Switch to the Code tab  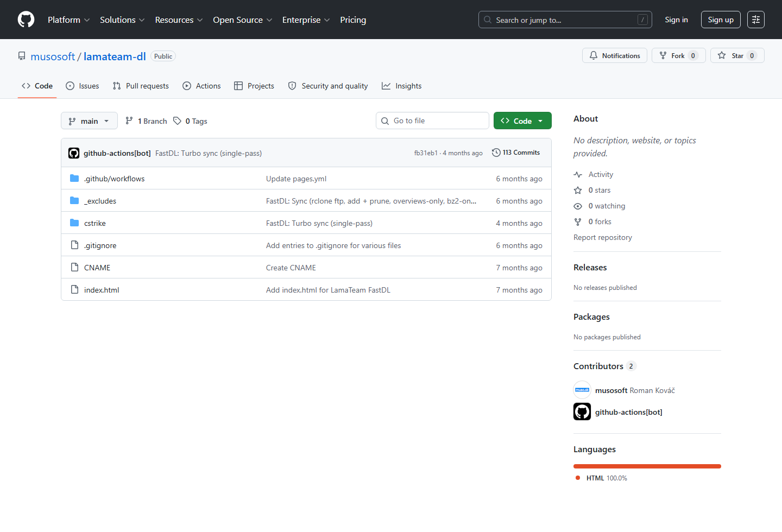pyautogui.click(x=37, y=86)
